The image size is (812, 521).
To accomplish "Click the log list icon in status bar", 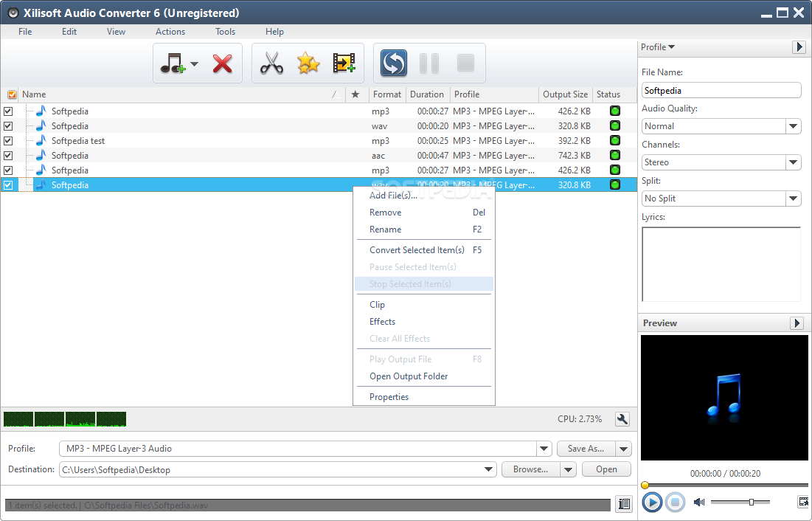I will pos(624,503).
